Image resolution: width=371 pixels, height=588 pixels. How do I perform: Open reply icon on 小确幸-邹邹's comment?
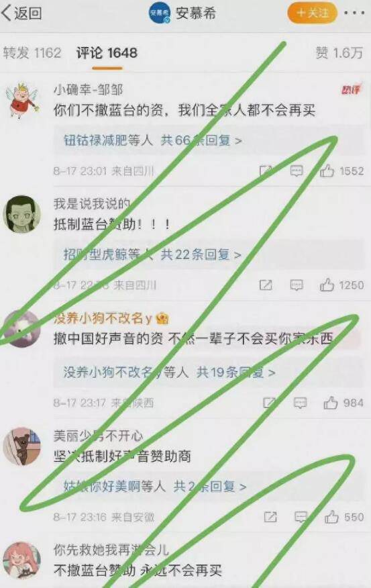(x=297, y=171)
